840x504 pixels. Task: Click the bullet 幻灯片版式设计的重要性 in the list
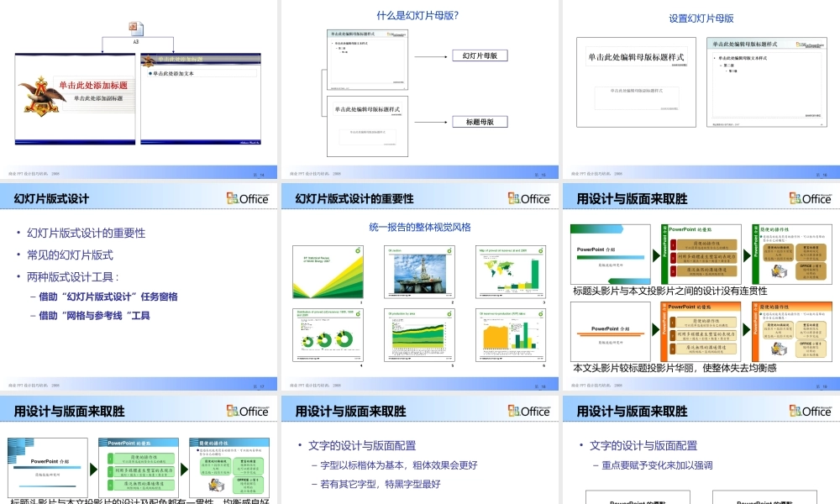pyautogui.click(x=87, y=233)
